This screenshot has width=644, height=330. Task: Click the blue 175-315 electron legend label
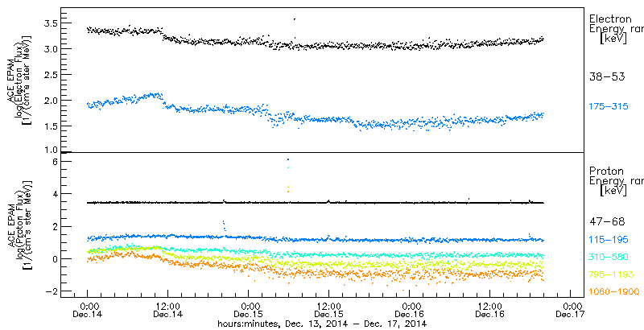(609, 107)
